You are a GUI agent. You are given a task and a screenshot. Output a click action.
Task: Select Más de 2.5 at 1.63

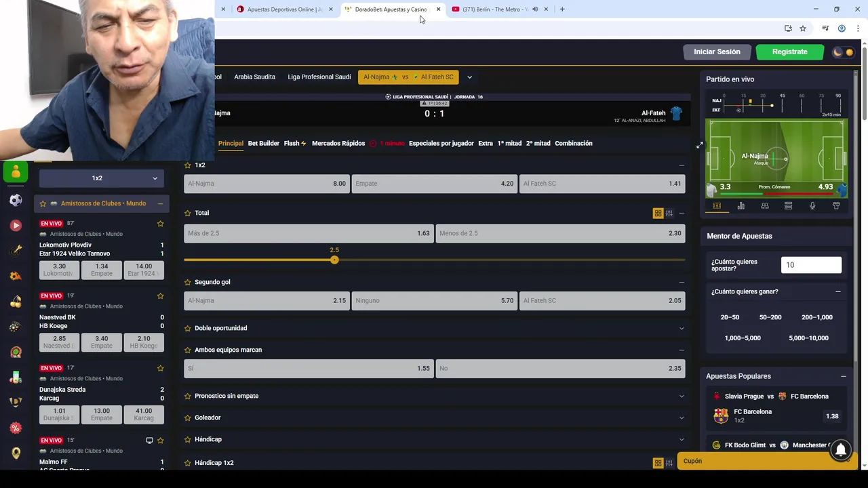click(x=309, y=233)
